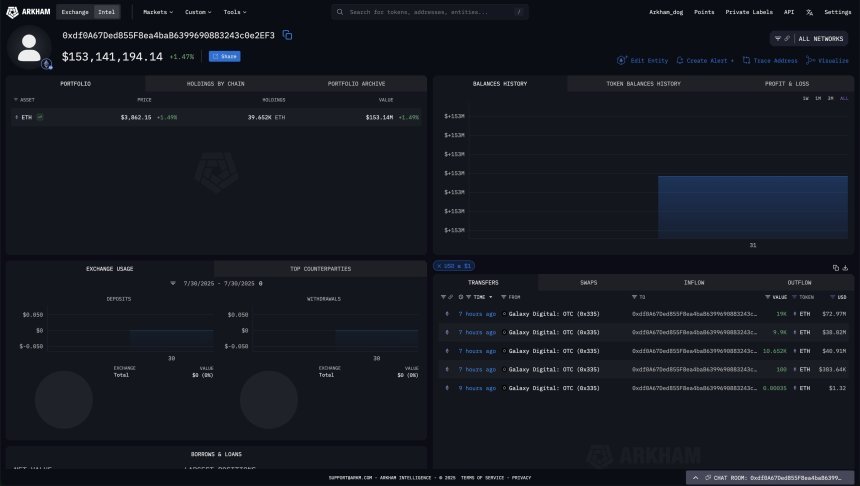Open the Trace Address link
Viewport: 860px width, 486px height.
coord(771,60)
